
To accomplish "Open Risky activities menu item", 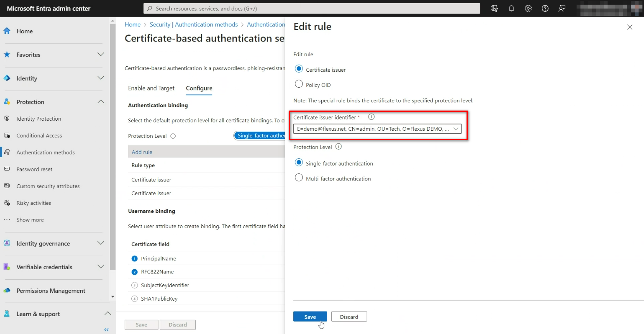I will 34,203.
